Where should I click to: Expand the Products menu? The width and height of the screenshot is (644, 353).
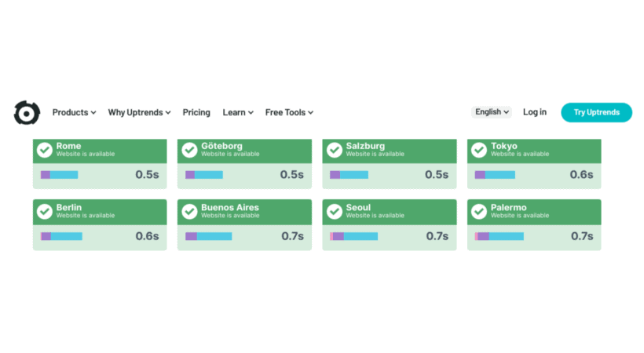(x=74, y=112)
